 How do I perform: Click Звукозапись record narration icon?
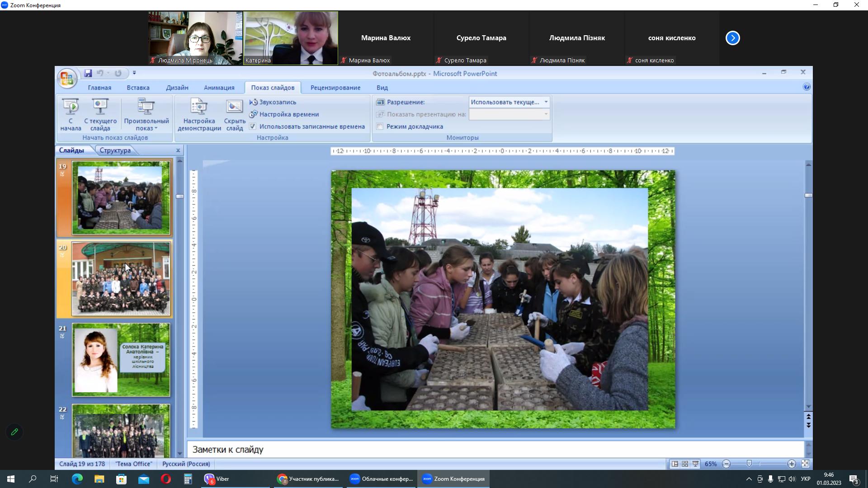click(254, 102)
